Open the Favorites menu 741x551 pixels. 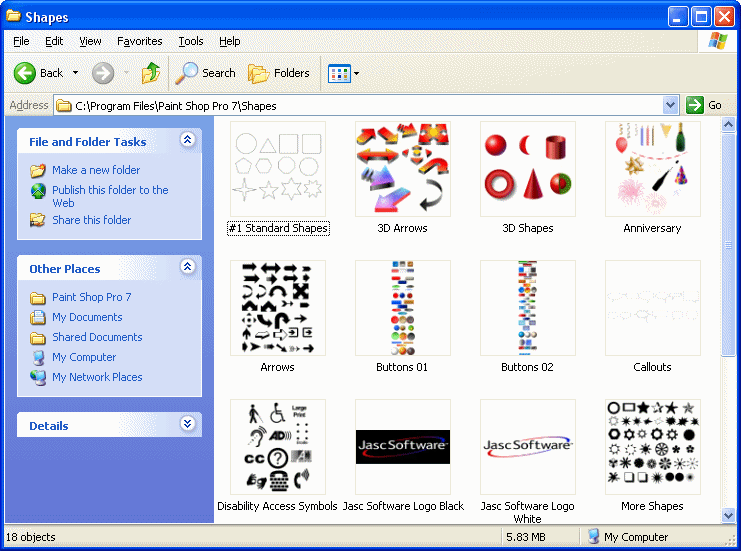139,42
